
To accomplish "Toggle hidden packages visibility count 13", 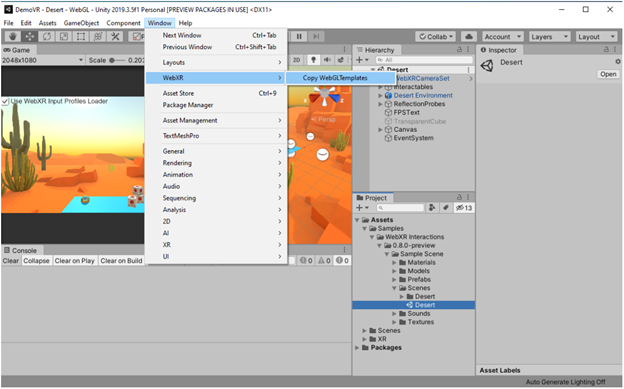I will click(464, 208).
